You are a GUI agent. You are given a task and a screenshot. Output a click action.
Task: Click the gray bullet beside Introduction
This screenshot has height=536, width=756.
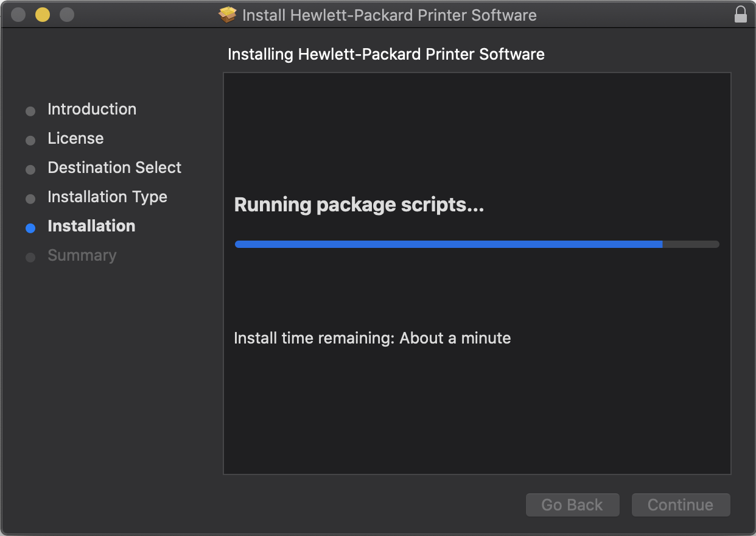pyautogui.click(x=30, y=111)
